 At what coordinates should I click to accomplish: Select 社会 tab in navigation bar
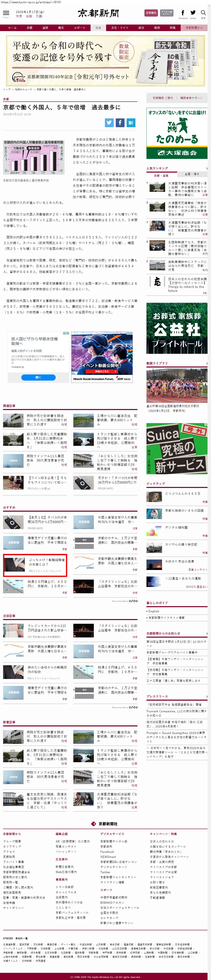(98, 28)
